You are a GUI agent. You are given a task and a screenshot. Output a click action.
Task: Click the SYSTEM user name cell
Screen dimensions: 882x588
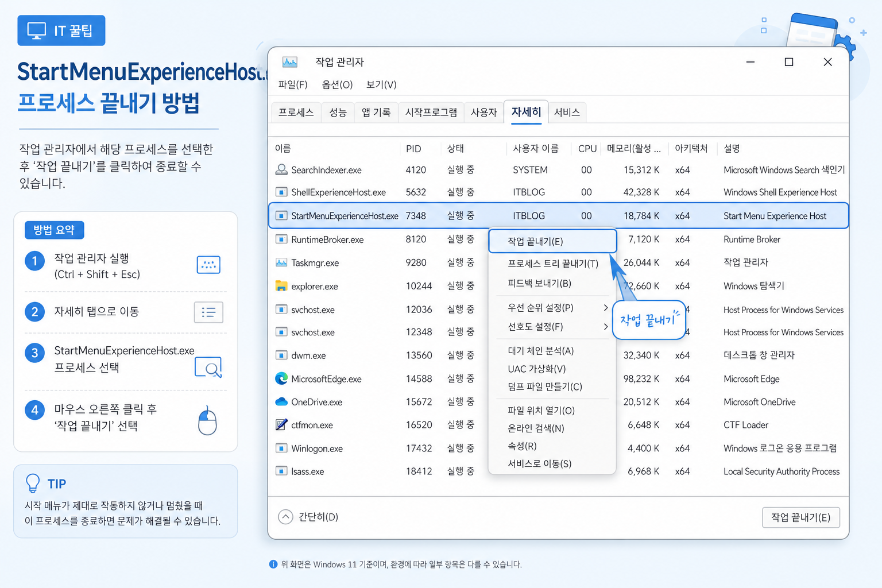(x=530, y=170)
